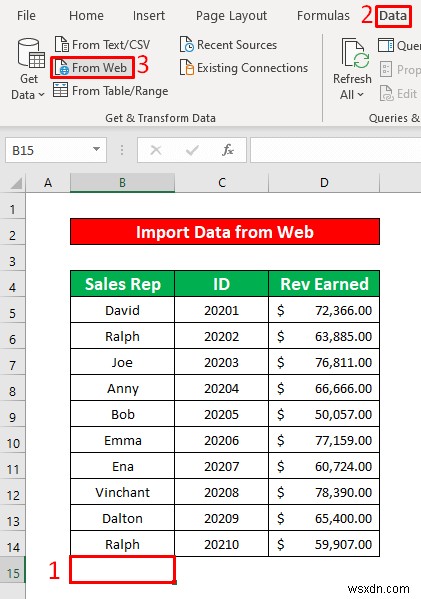The image size is (421, 599).
Task: Click From Text/CSV import option
Action: pos(102,45)
